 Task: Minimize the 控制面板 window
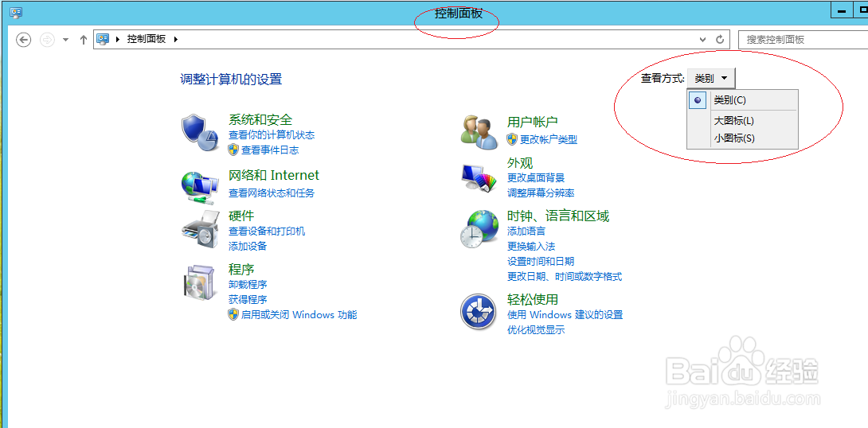coord(842,11)
